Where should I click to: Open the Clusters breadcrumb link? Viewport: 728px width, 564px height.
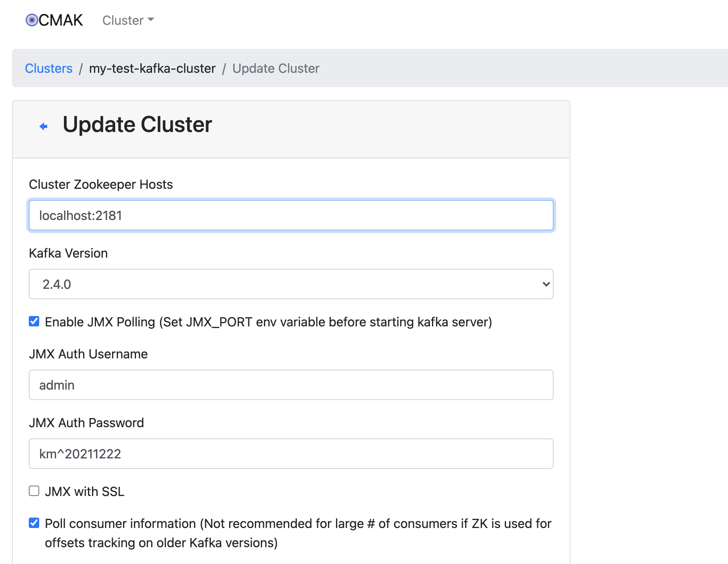pyautogui.click(x=49, y=68)
